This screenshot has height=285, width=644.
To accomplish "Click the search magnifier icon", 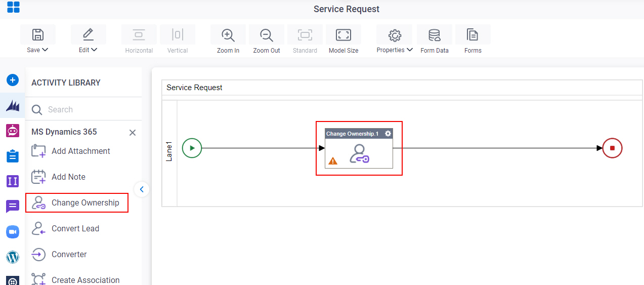I will (37, 110).
